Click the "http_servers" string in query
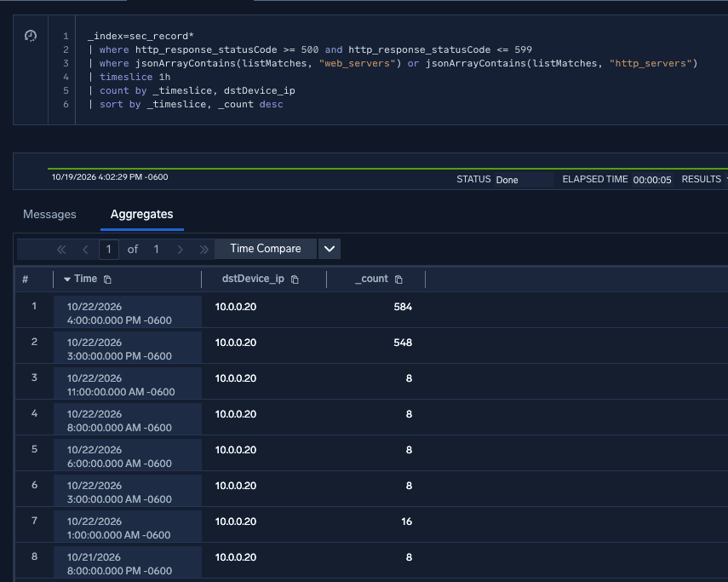728x582 pixels. 651,63
